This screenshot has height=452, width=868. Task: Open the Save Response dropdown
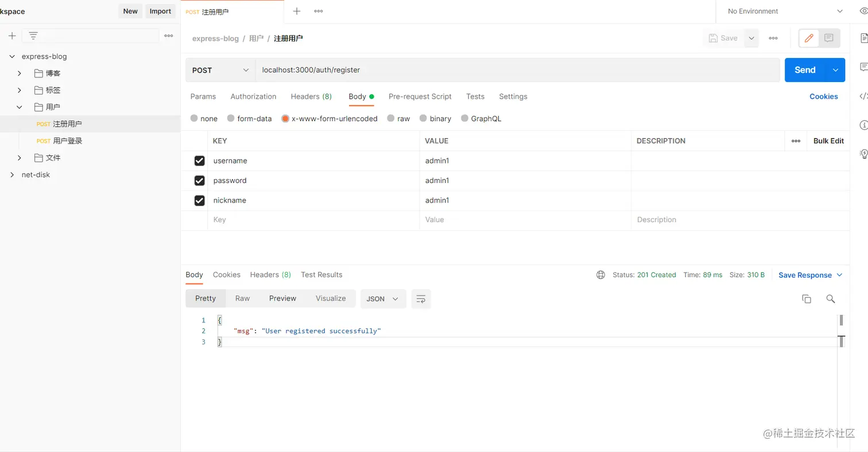810,275
